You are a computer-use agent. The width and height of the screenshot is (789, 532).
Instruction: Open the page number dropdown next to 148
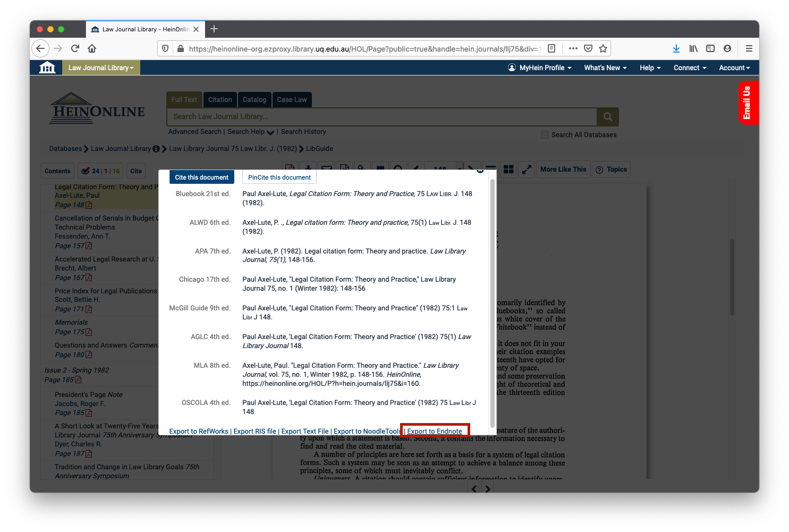[x=460, y=168]
